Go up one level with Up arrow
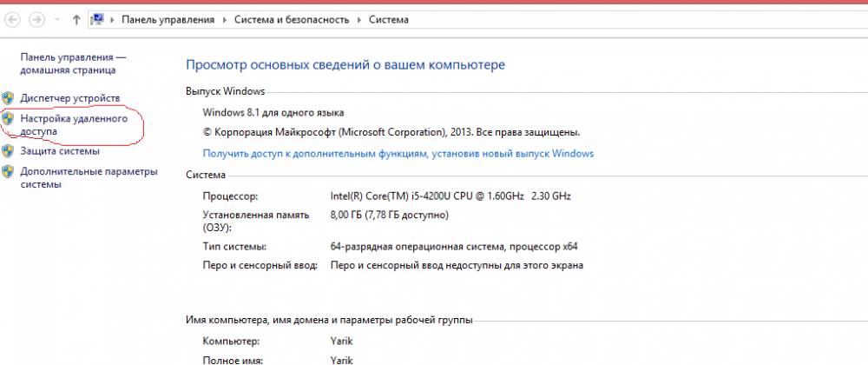868x365 pixels. point(76,18)
